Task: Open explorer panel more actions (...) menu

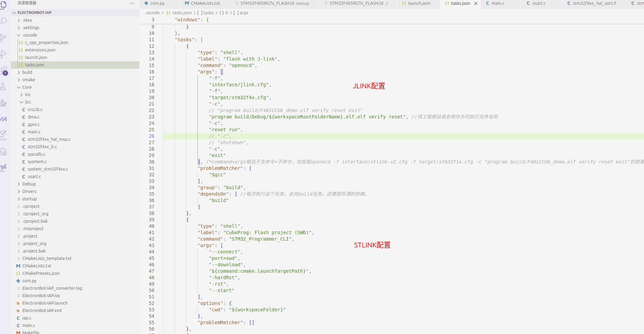Action: click(x=132, y=3)
